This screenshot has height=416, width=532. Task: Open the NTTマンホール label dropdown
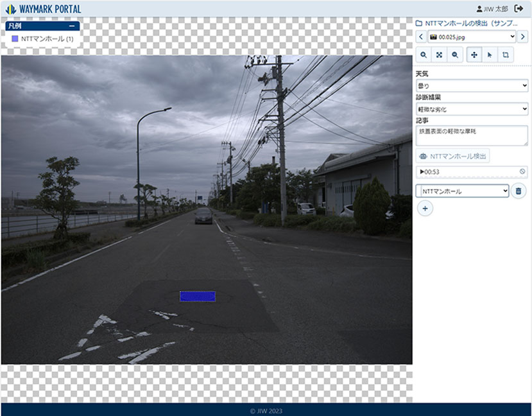tap(462, 190)
